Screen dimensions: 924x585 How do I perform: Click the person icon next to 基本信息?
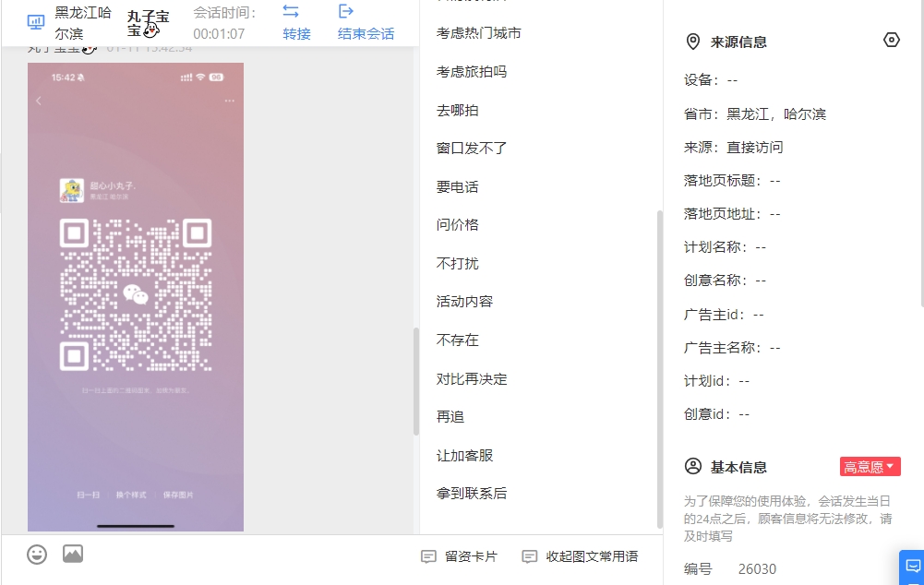(693, 467)
